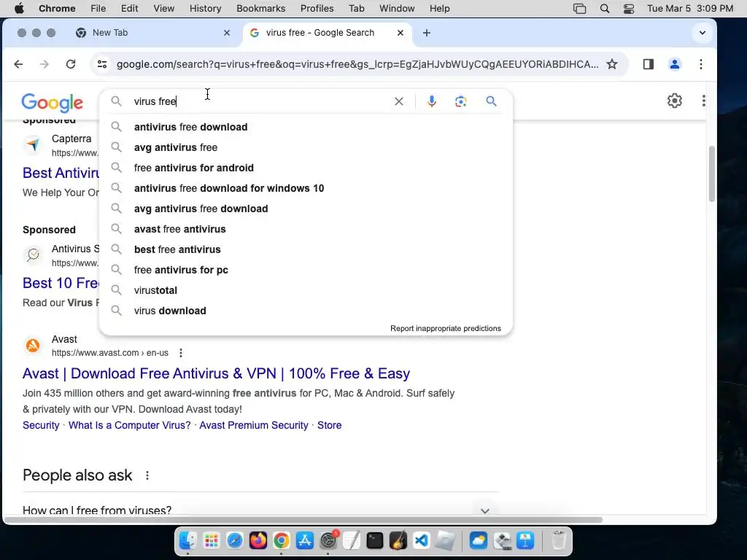
Task: Open Avast result three-dot options
Action: point(181,353)
